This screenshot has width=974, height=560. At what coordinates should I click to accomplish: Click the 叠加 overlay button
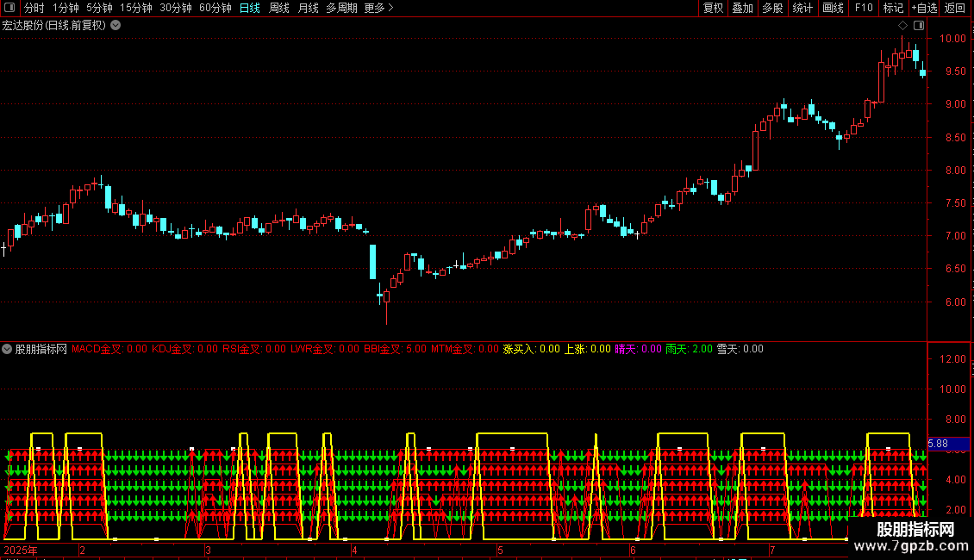click(x=742, y=8)
